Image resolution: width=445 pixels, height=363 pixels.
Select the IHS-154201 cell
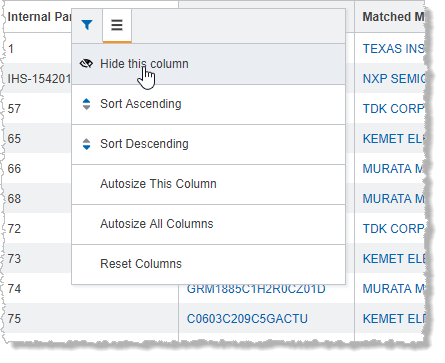click(x=38, y=79)
